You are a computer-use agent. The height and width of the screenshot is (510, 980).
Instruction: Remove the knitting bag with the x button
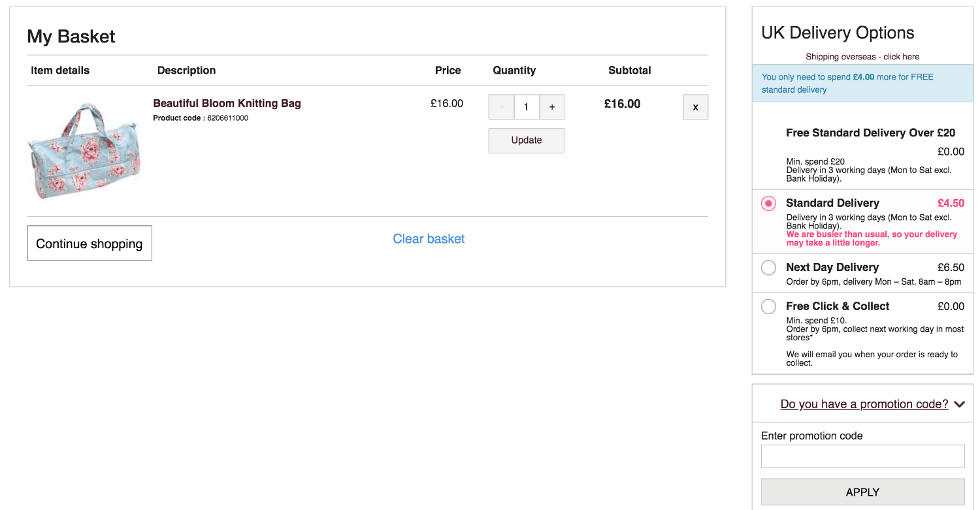point(695,107)
